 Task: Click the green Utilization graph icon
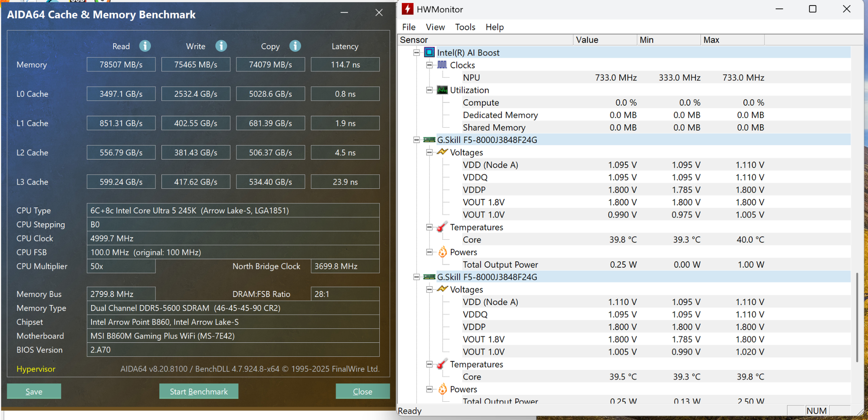442,90
